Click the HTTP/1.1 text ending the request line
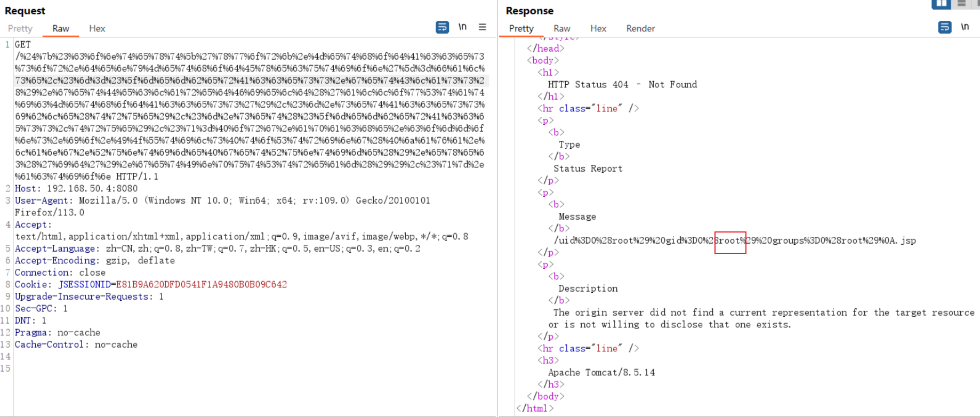The height and width of the screenshot is (417, 980). 137,177
